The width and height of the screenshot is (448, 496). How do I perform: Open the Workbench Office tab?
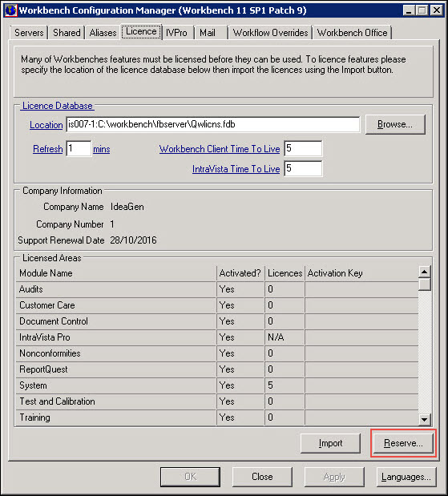[x=352, y=33]
